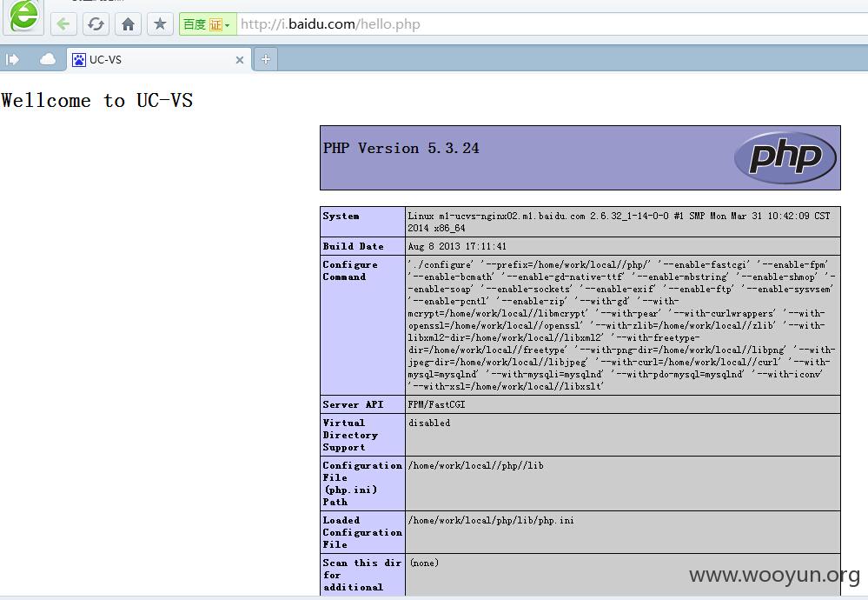This screenshot has height=600, width=868.
Task: Click the './configure' command value text
Action: point(621,325)
